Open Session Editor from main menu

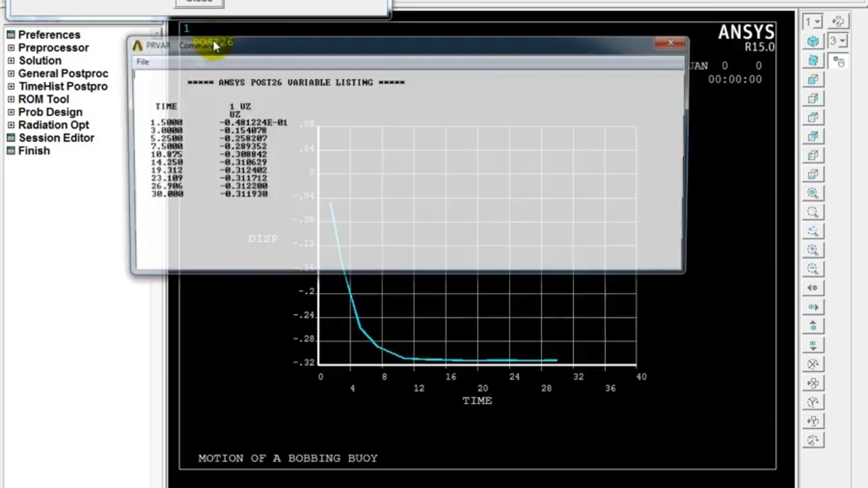point(56,138)
